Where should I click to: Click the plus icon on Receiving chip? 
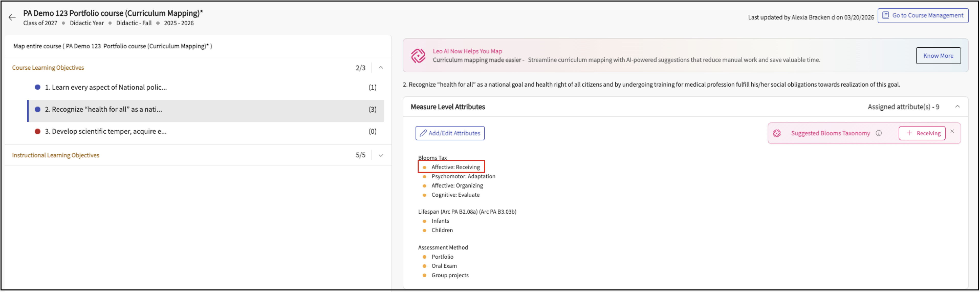pos(909,133)
